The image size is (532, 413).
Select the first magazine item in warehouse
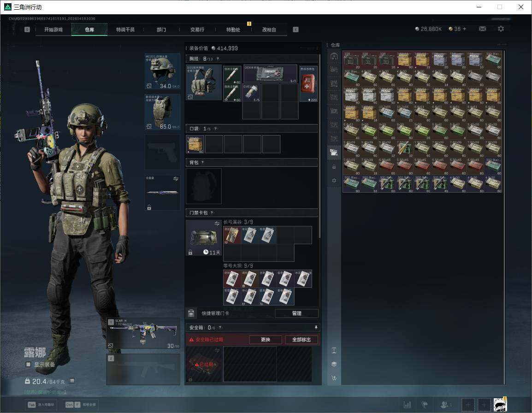351,60
